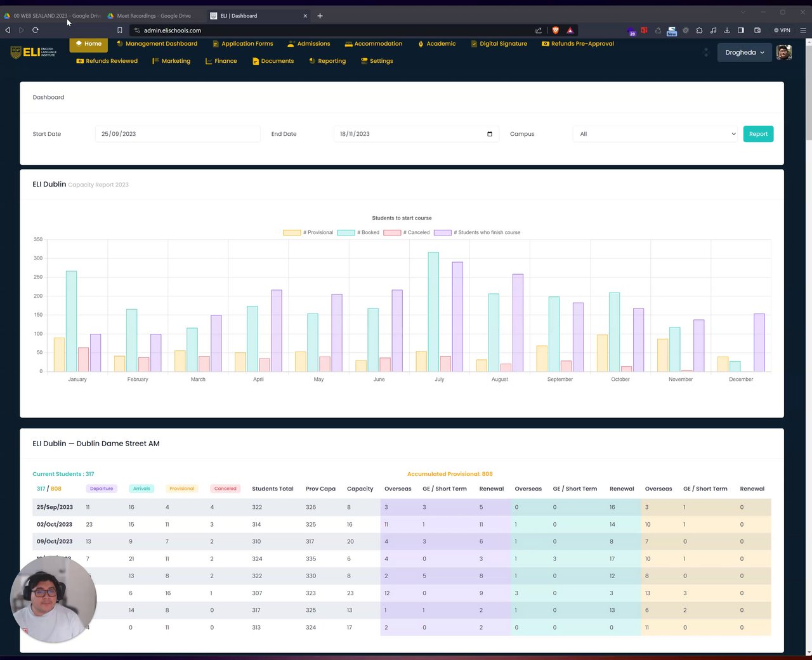Click the Provisional badge in the table header

click(181, 489)
